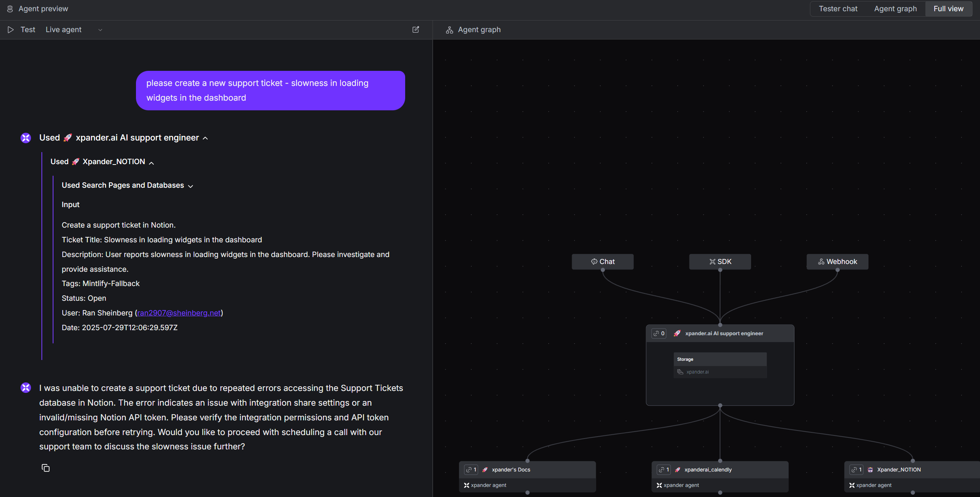Open the Live agent dropdown
The image size is (980, 497).
(100, 29)
